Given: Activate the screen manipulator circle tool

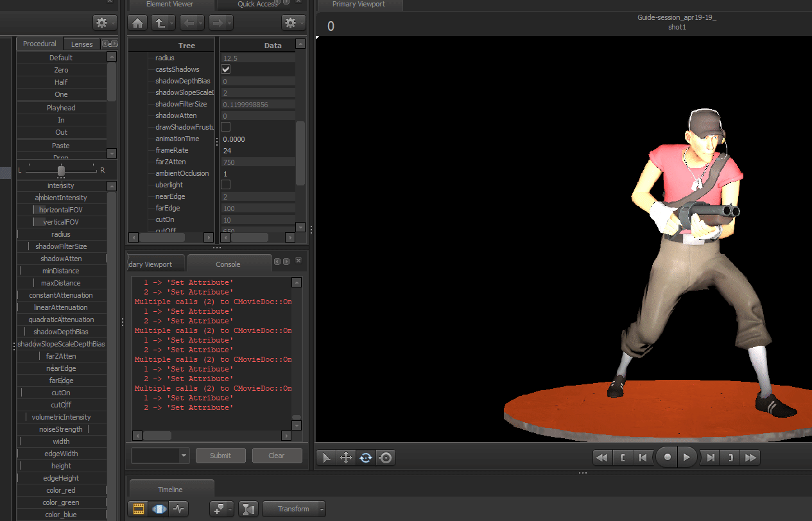Looking at the screenshot, I should (386, 457).
